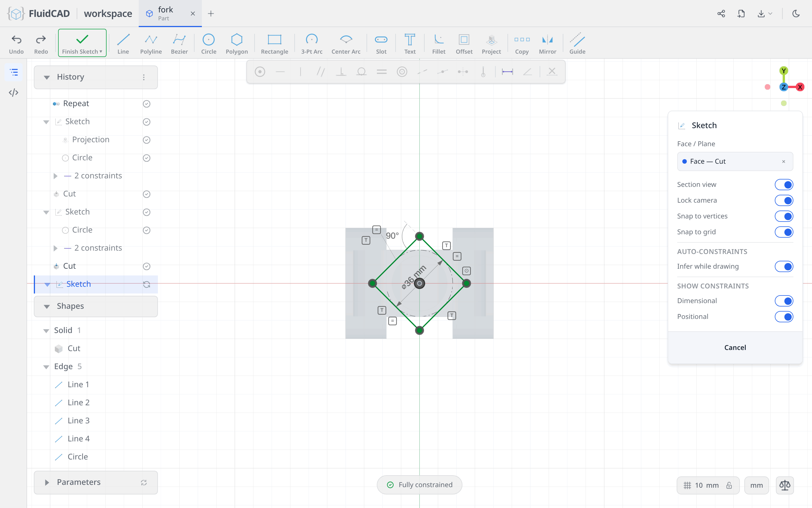Select the Text tool
Image resolution: width=812 pixels, height=508 pixels.
point(410,43)
